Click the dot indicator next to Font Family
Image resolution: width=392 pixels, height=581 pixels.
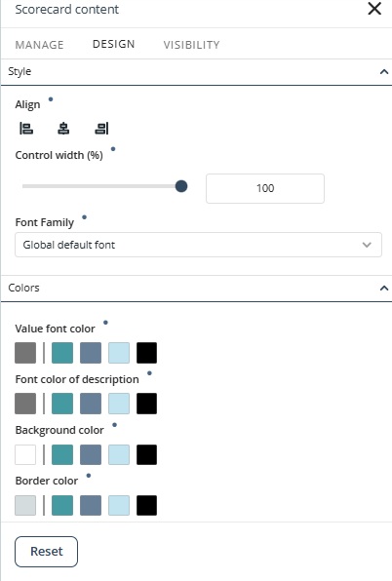coord(84,217)
